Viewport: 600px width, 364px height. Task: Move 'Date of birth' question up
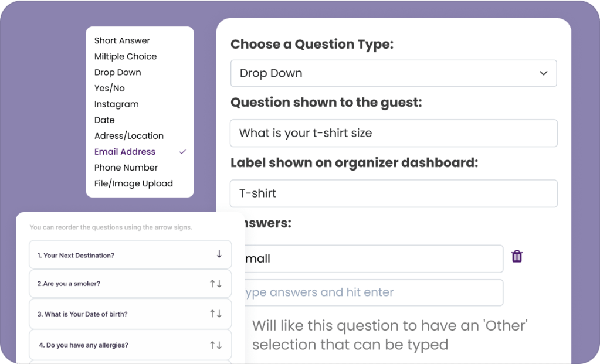[213, 314]
